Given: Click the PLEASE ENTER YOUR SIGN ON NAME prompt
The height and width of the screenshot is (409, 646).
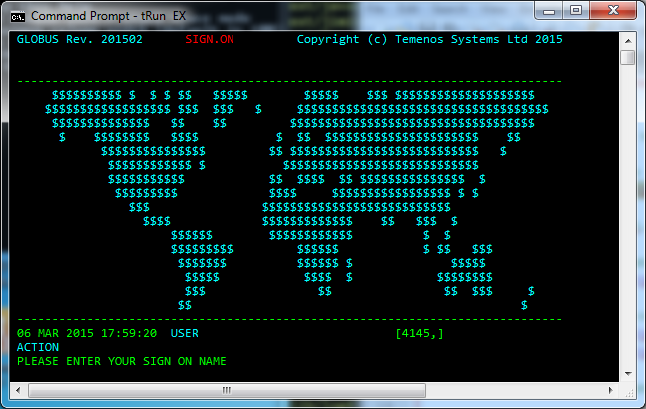Looking at the screenshot, I should point(122,361).
